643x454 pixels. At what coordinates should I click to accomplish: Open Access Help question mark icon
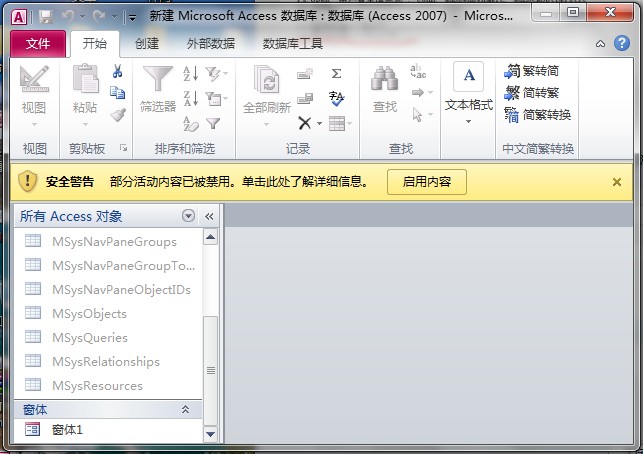622,43
